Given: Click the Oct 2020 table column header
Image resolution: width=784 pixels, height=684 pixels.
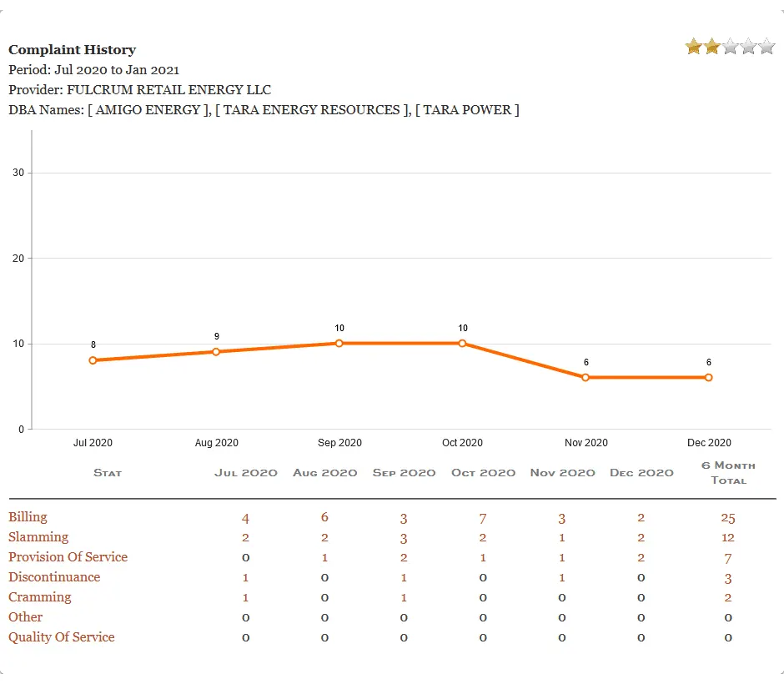Looking at the screenshot, I should pyautogui.click(x=483, y=472).
